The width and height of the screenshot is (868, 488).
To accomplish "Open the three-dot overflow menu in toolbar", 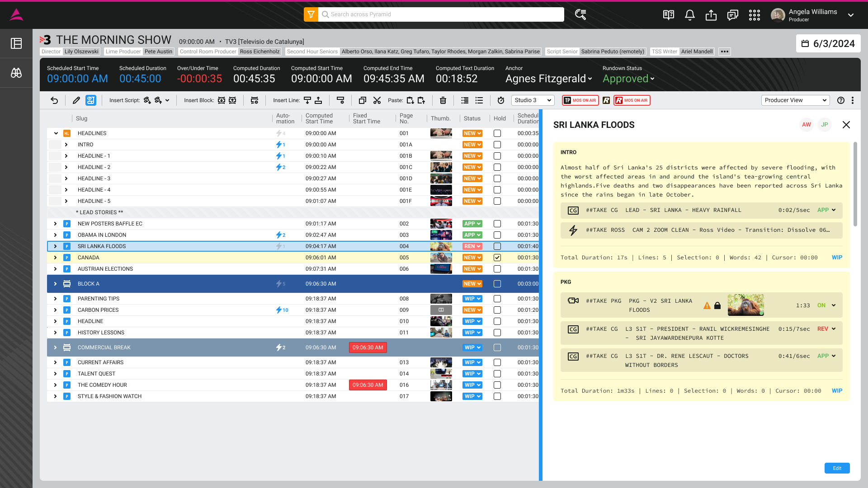I will click(853, 100).
